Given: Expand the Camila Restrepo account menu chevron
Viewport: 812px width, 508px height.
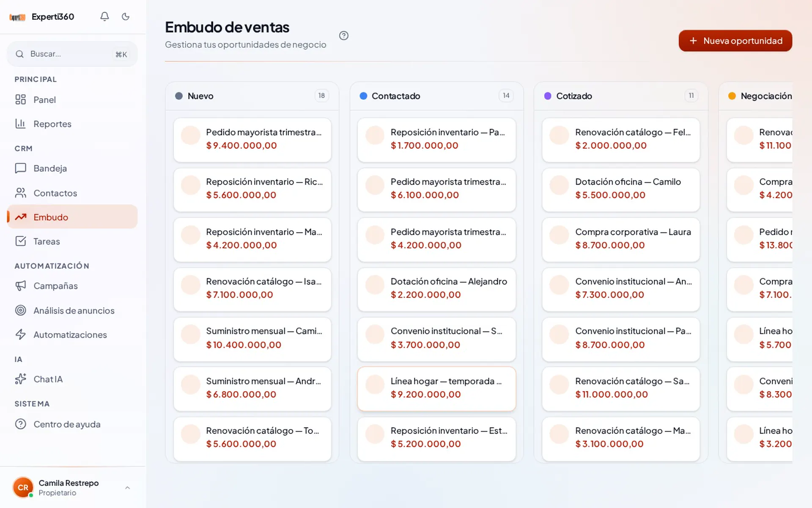Looking at the screenshot, I should 127,488.
